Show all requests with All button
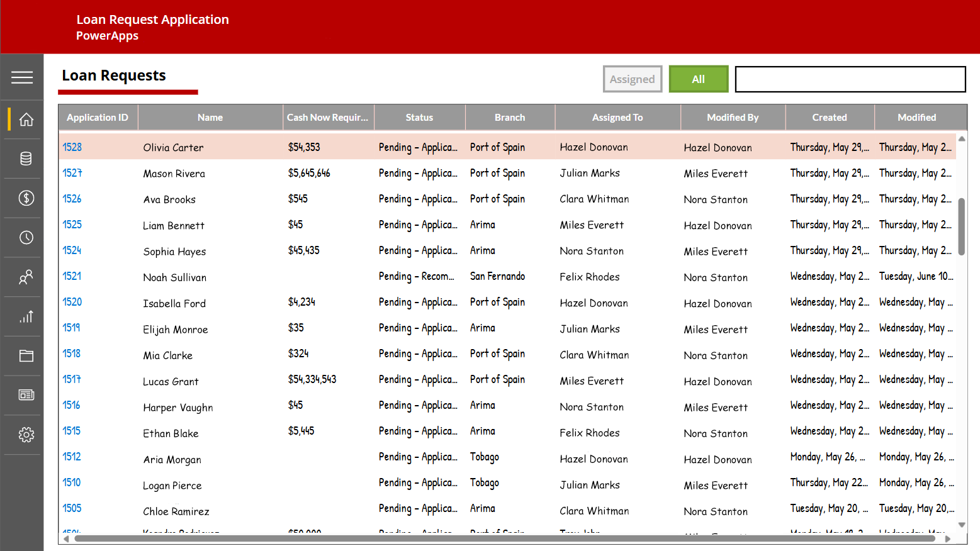The height and width of the screenshot is (551, 980). click(699, 79)
